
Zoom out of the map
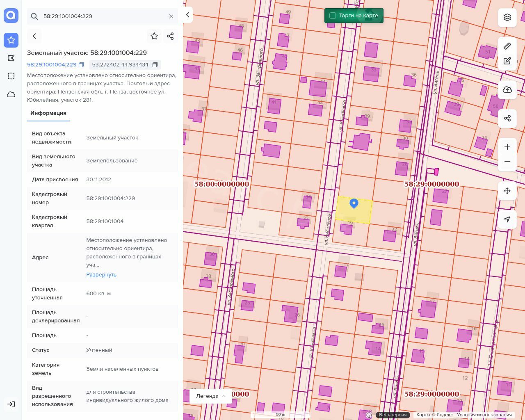507,162
